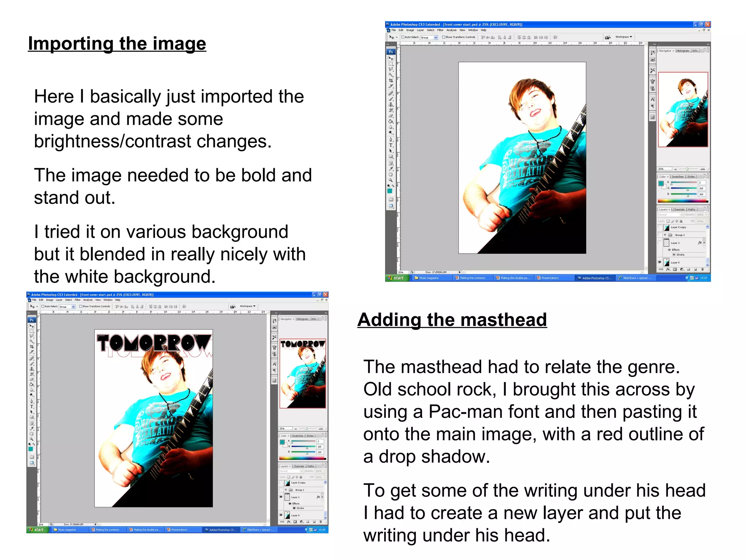Select Lasso tool in window without masthead
The height and width of the screenshot is (560, 747).
[391, 69]
